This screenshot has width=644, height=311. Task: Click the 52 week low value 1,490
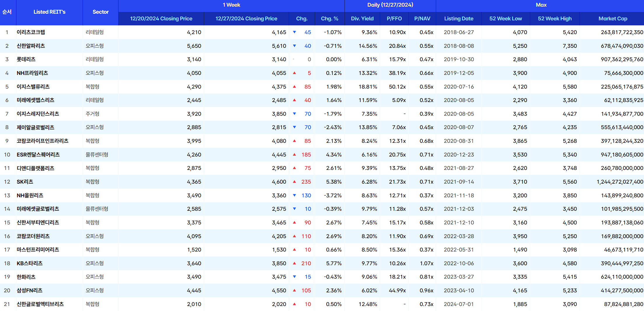coord(520,250)
